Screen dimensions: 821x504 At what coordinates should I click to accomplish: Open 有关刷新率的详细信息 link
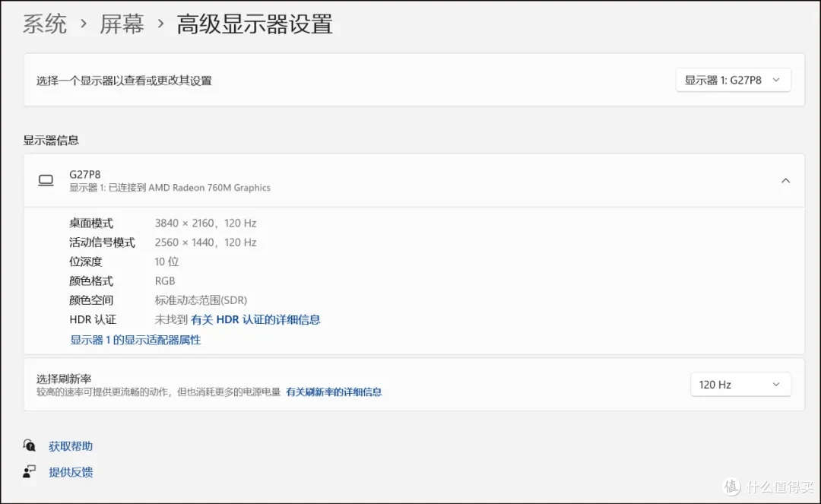tap(334, 392)
